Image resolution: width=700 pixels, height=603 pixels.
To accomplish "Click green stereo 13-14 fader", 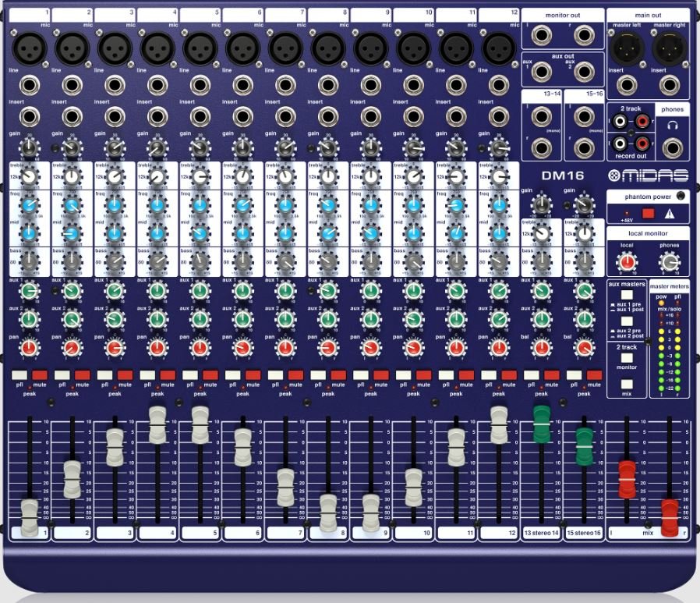I will [542, 424].
